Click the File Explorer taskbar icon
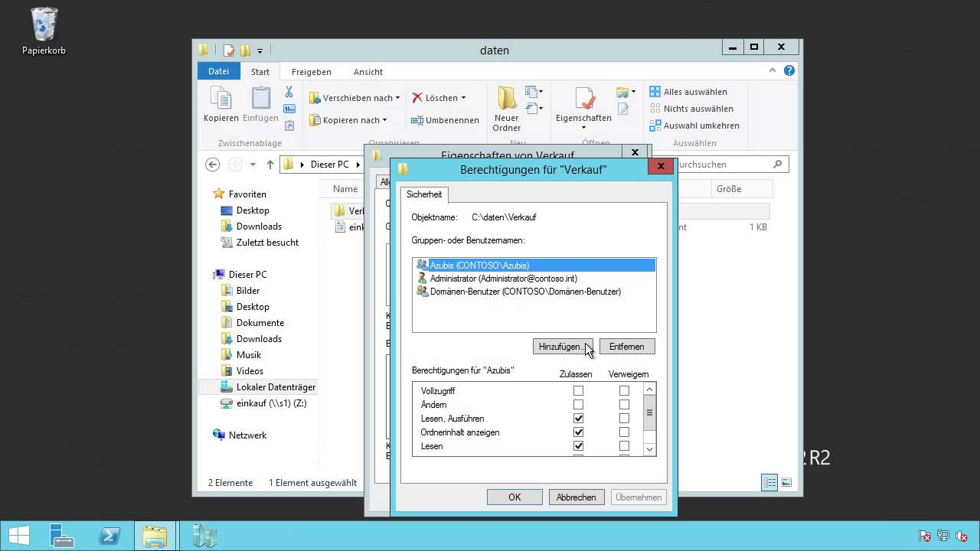 (155, 536)
